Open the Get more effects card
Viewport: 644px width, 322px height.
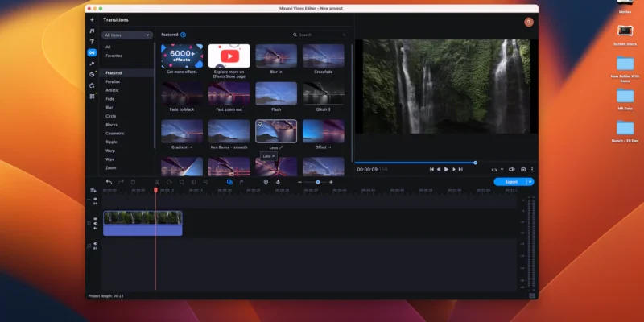(182, 56)
